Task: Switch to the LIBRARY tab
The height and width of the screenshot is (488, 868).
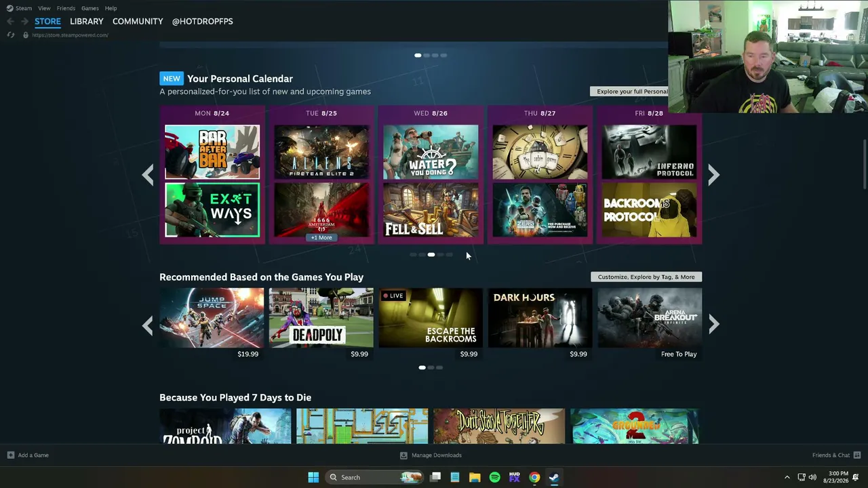Action: [x=87, y=22]
